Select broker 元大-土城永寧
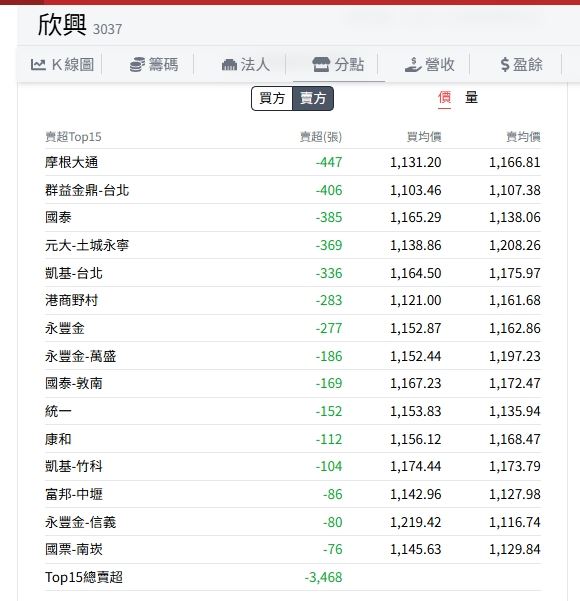This screenshot has height=601, width=580. (x=87, y=245)
